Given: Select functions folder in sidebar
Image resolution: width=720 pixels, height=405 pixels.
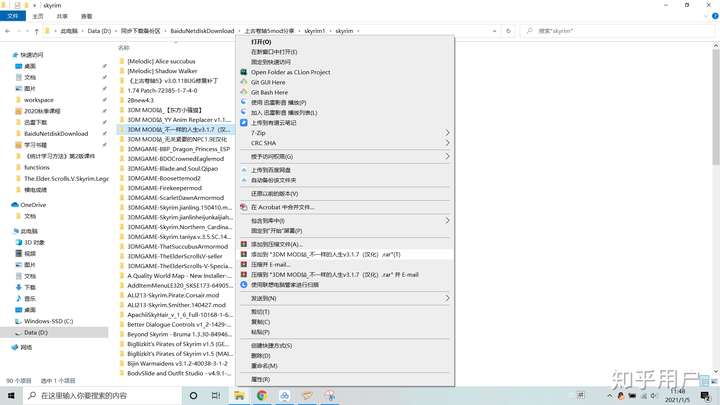Looking at the screenshot, I should (x=37, y=167).
